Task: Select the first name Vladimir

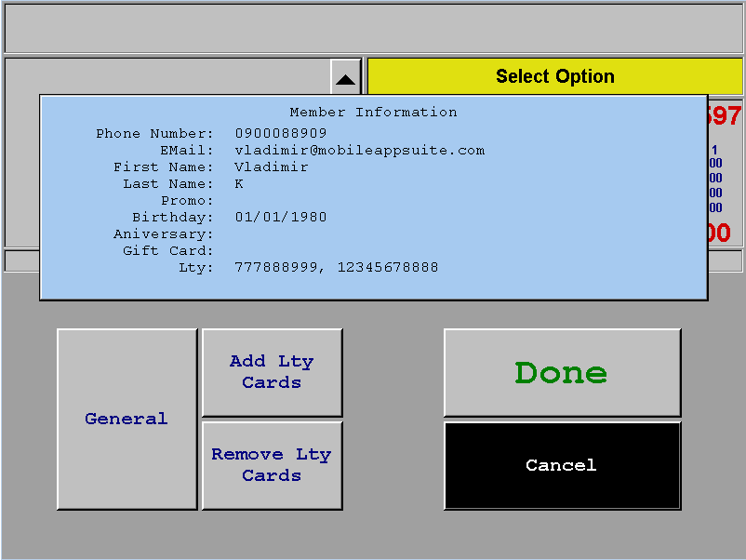Action: coord(271,167)
